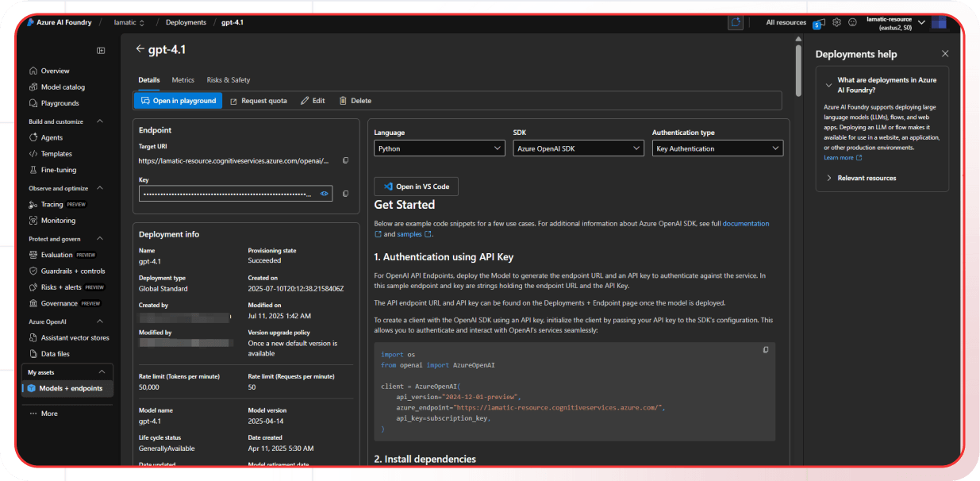The image size is (980, 481).
Task: Click Open in VS Code
Action: (416, 186)
